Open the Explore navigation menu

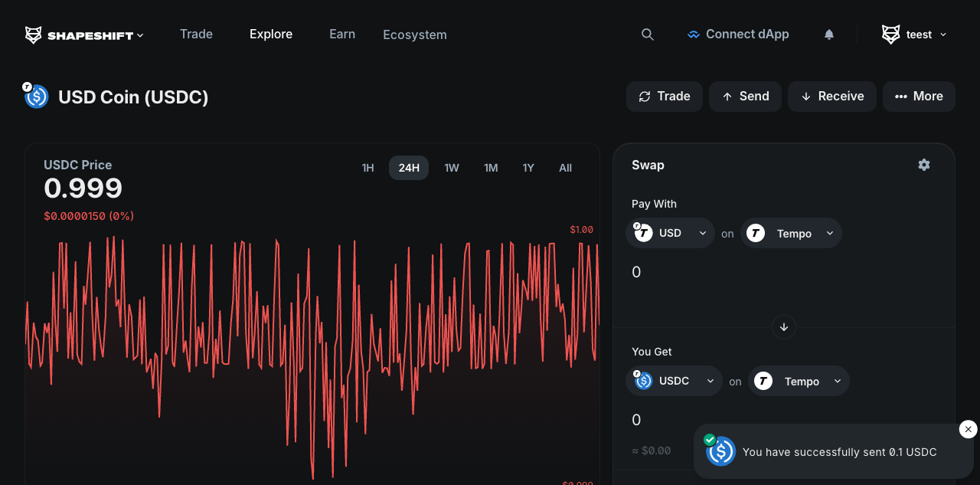(271, 34)
